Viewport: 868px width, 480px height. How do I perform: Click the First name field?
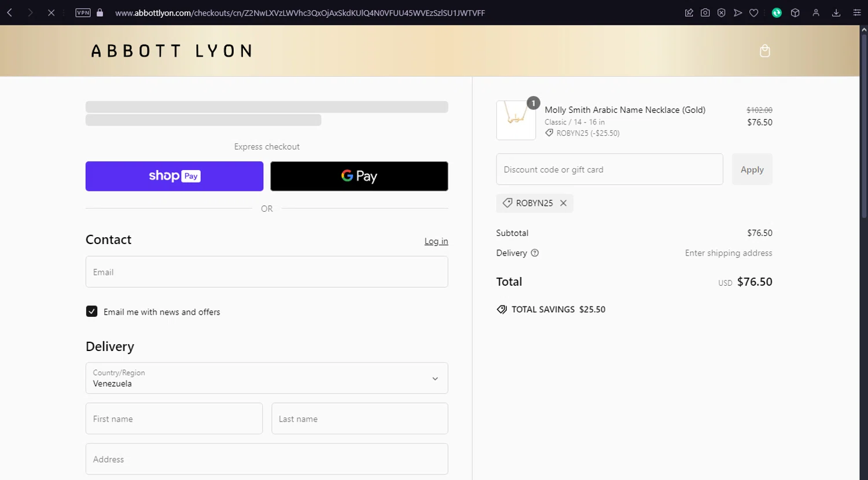tap(174, 419)
